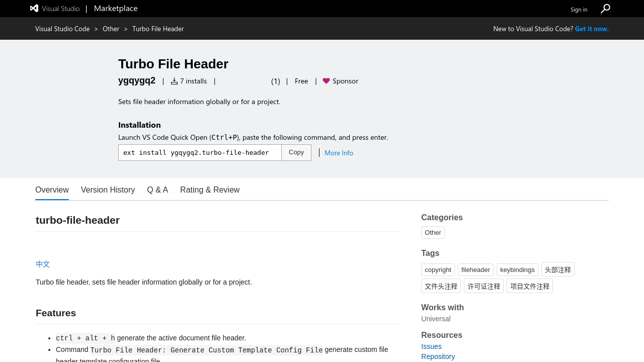Click the Visual Studio logo icon
The height and width of the screenshot is (362, 644).
[34, 8]
